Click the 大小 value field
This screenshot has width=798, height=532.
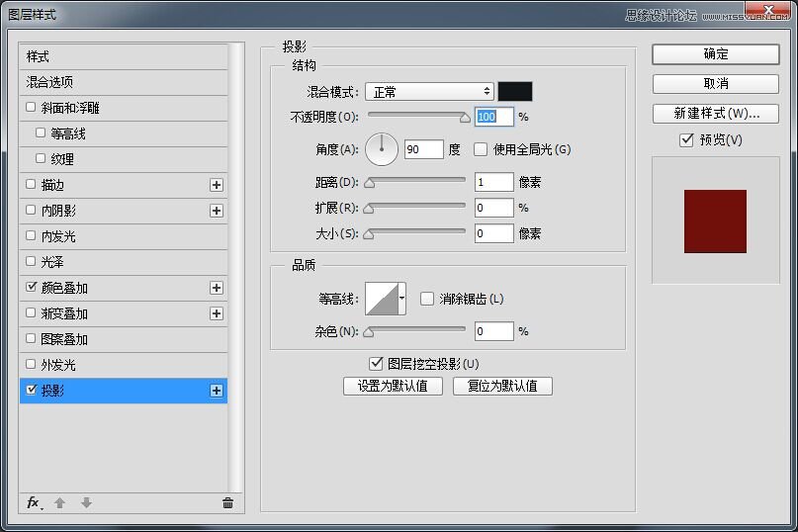pyautogui.click(x=494, y=233)
